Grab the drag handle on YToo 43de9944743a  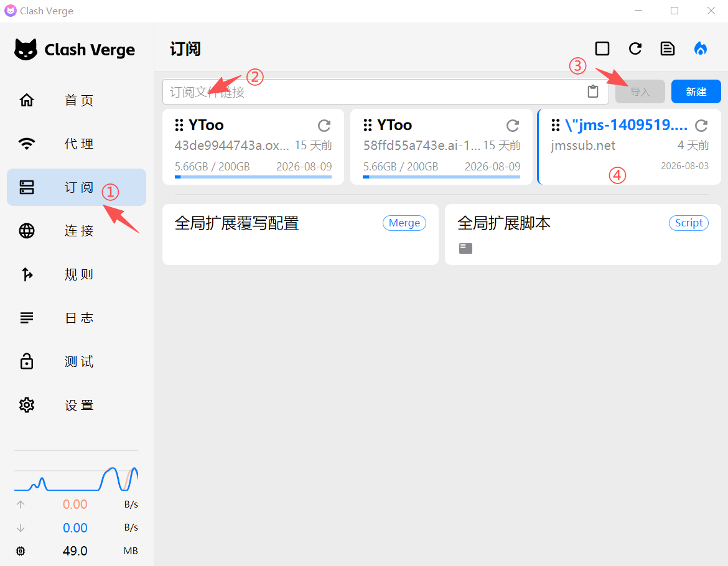tap(179, 125)
